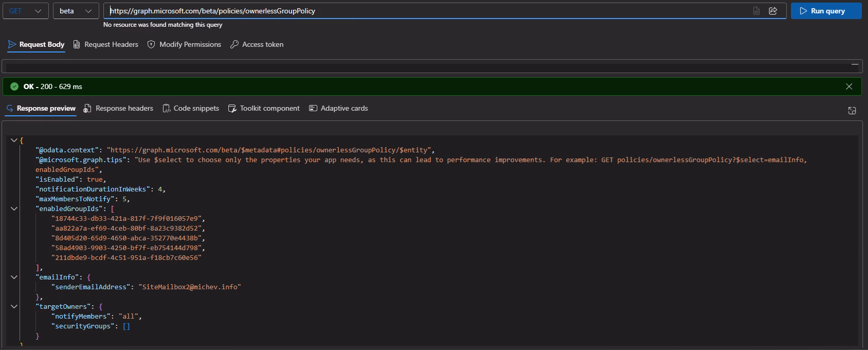868x350 pixels.
Task: Collapse the targetOwners object
Action: (x=14, y=307)
